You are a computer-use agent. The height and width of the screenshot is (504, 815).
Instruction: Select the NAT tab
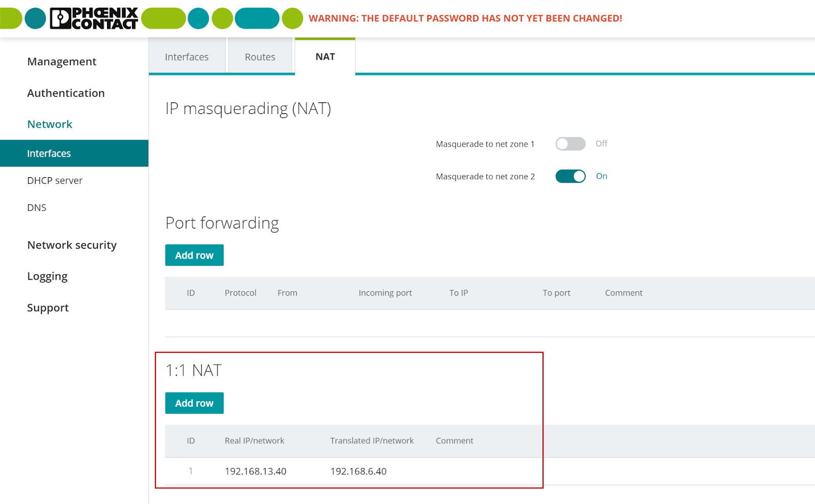point(325,57)
